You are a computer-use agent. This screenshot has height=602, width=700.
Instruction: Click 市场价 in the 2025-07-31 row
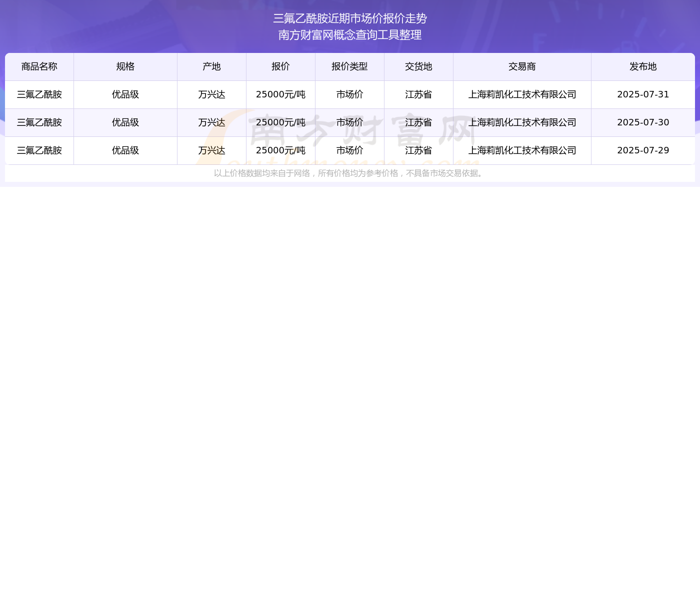[349, 94]
